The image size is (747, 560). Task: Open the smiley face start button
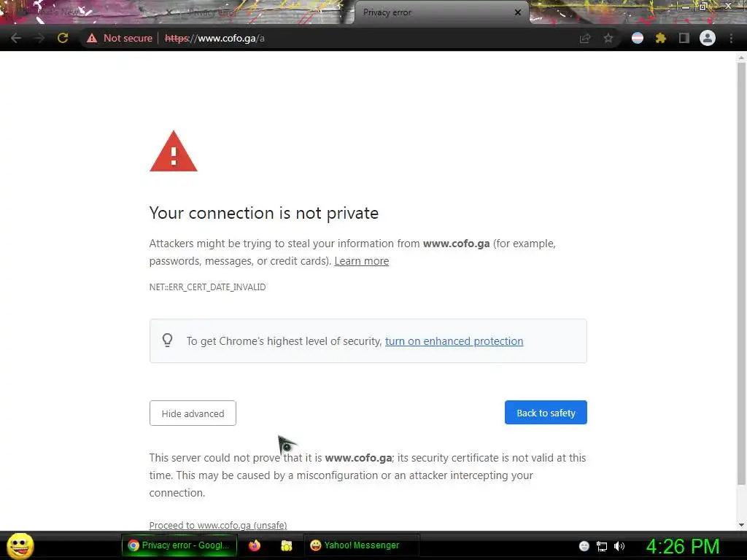coord(20,545)
